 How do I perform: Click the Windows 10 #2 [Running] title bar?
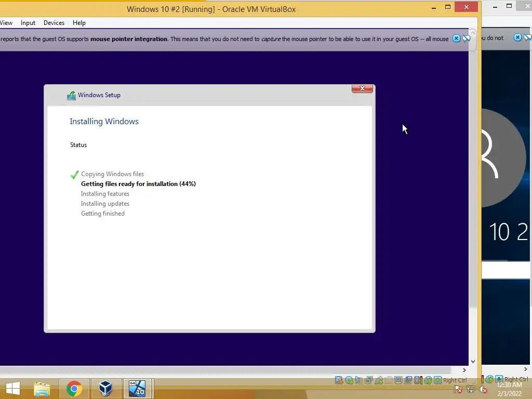click(x=211, y=9)
